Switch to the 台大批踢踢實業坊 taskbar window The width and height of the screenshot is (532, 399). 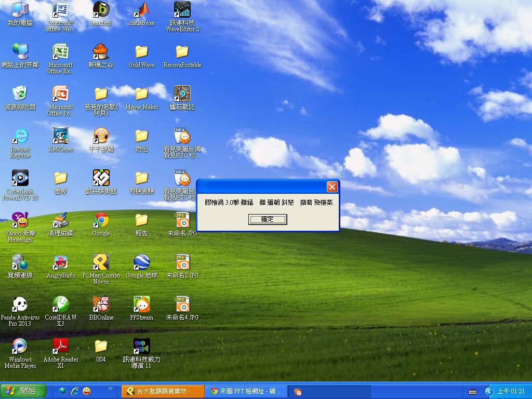point(163,391)
